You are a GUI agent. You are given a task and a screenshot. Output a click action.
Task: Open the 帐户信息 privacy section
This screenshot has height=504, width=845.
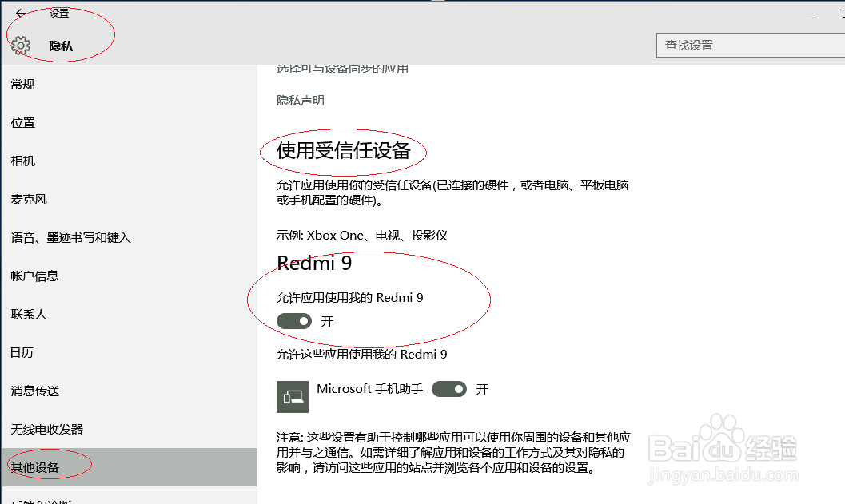click(x=130, y=276)
